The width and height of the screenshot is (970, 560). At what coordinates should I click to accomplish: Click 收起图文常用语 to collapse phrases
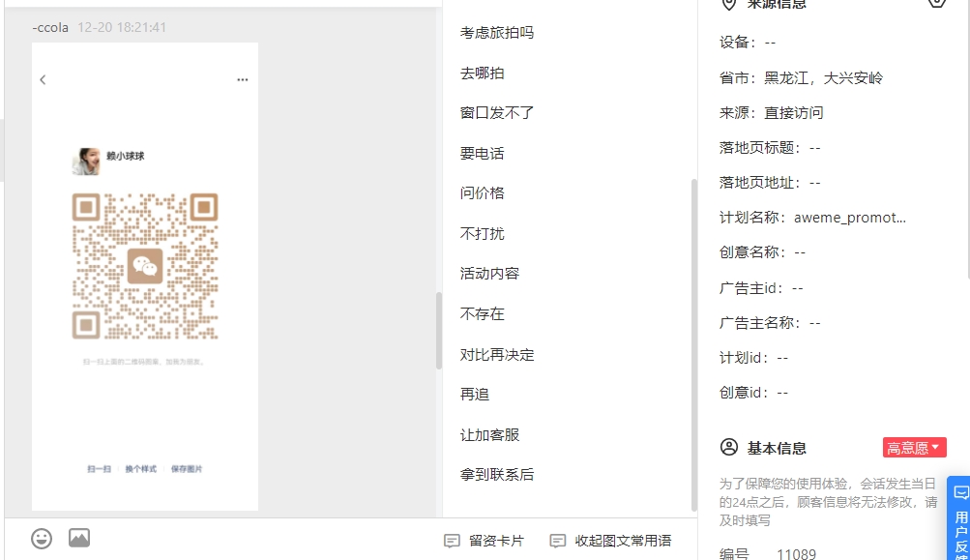610,541
